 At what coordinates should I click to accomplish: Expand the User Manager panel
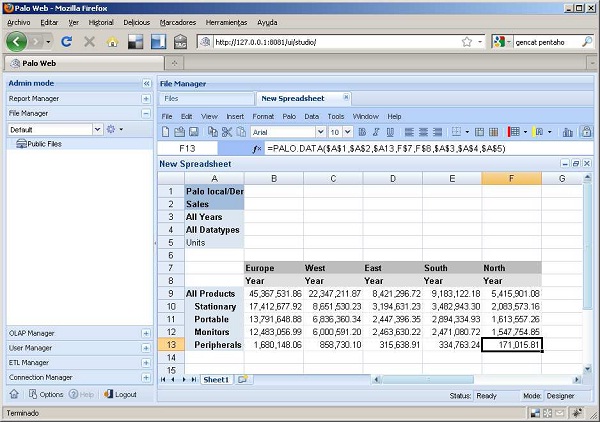click(146, 348)
